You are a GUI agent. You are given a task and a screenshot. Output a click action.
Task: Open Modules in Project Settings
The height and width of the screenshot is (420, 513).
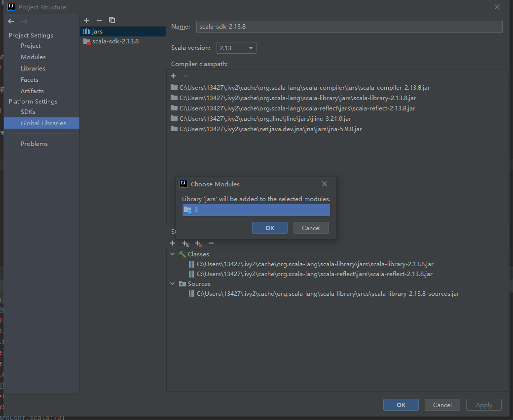coord(33,57)
